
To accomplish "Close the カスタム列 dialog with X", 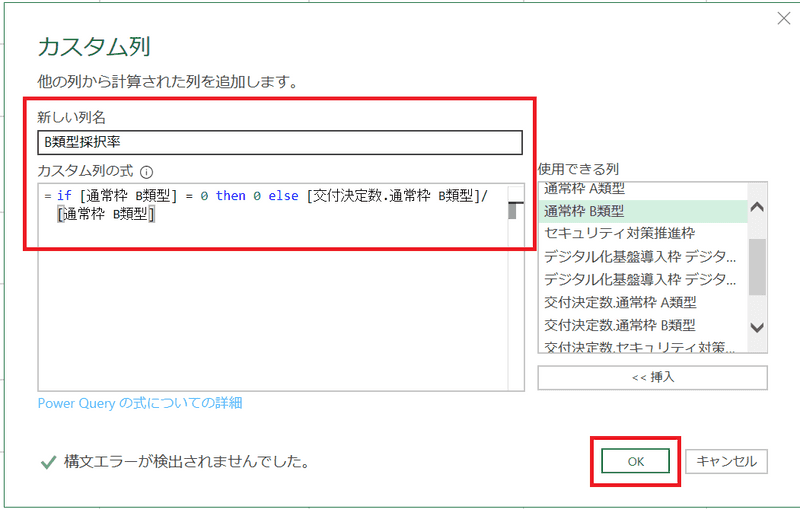I will pyautogui.click(x=781, y=17).
